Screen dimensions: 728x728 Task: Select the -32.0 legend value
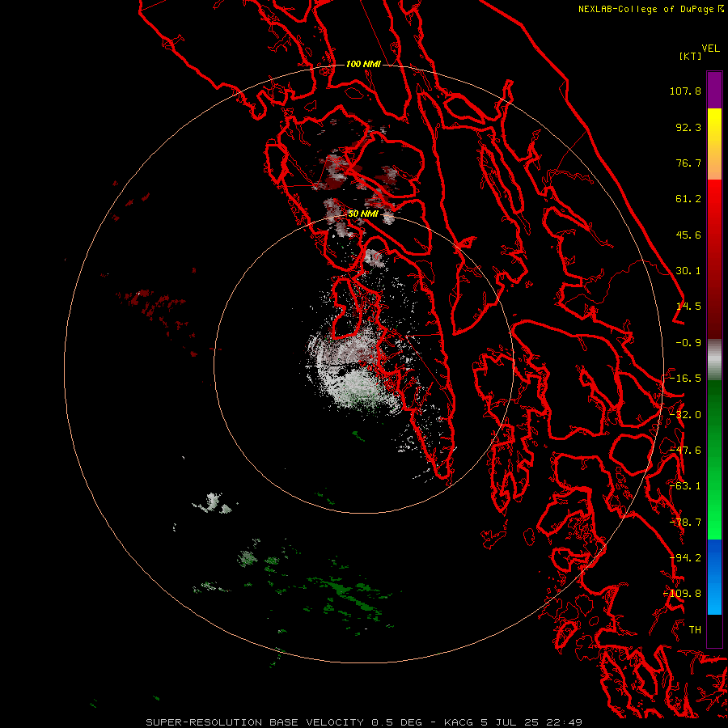pos(685,415)
